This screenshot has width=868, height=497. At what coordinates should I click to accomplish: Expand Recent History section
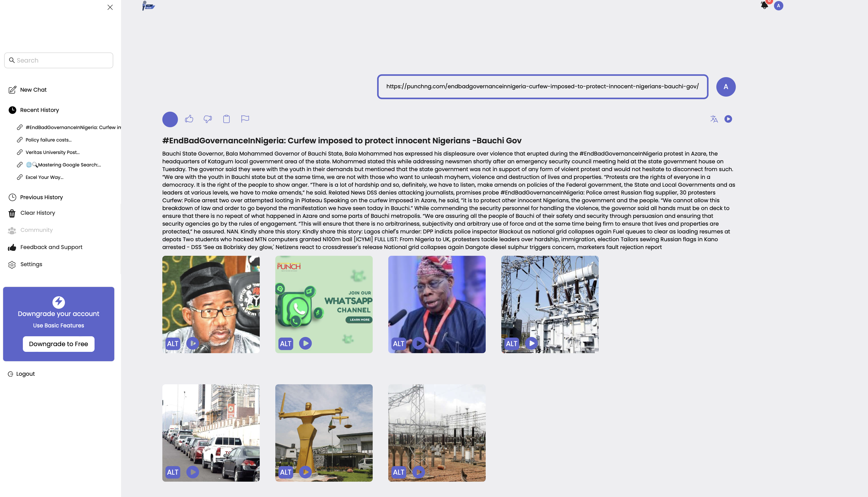click(39, 110)
